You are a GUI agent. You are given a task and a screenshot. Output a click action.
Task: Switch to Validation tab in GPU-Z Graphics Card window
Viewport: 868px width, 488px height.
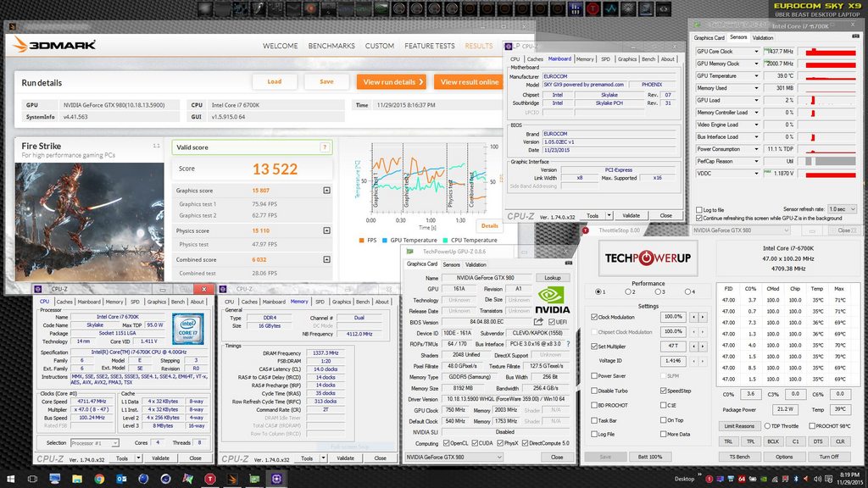point(476,264)
